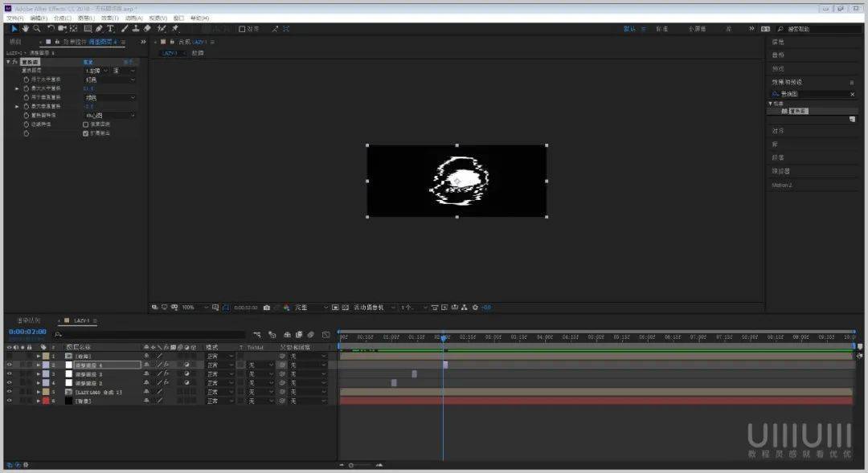Collapse the effect's disclosure triangle in Effect Controls
Image resolution: width=868 pixels, height=473 pixels.
(8, 62)
